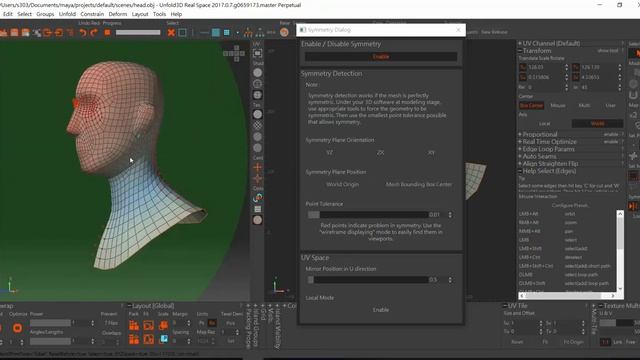Click the top Fit icon in Layout

149,325
